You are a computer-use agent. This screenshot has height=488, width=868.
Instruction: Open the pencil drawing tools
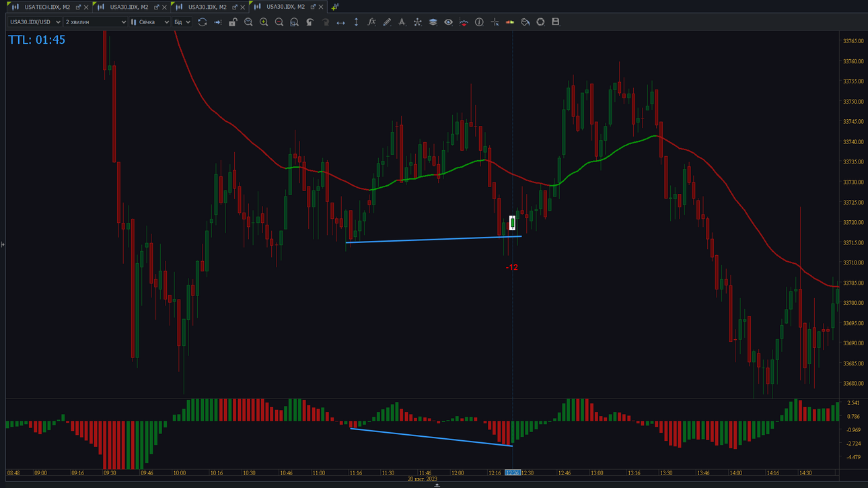click(x=387, y=22)
